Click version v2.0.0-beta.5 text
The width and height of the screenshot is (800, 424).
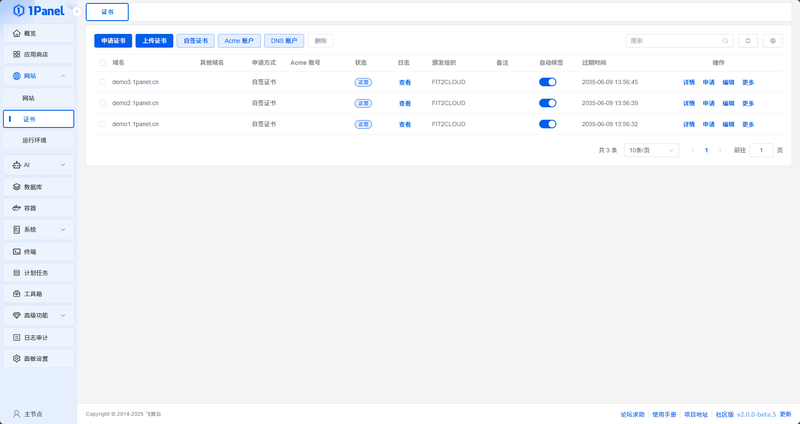[x=757, y=414]
